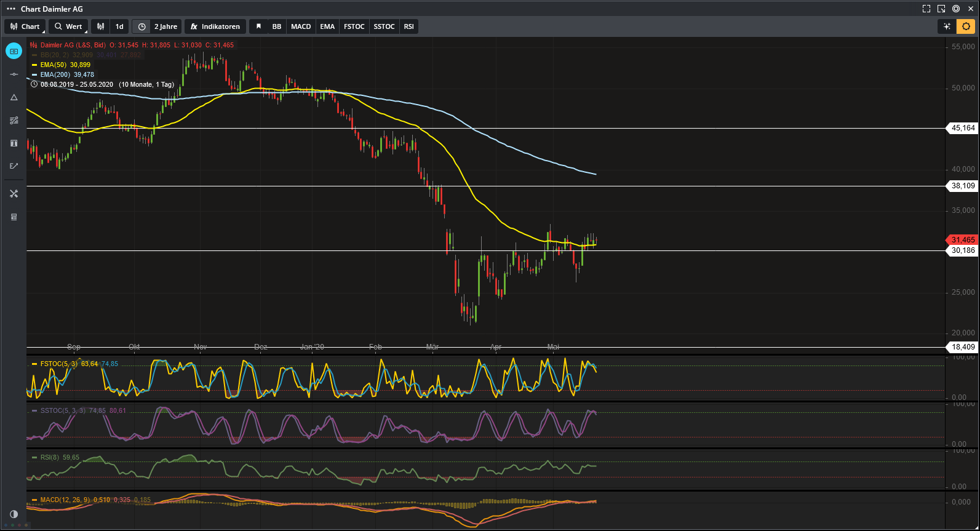
Task: Click the SSTOC(5, 3, 3) panel label
Action: (63, 410)
